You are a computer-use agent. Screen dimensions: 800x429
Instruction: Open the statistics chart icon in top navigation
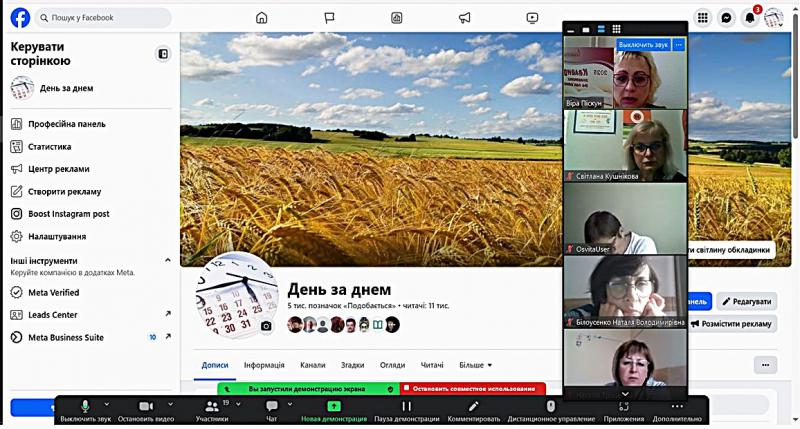click(x=396, y=18)
